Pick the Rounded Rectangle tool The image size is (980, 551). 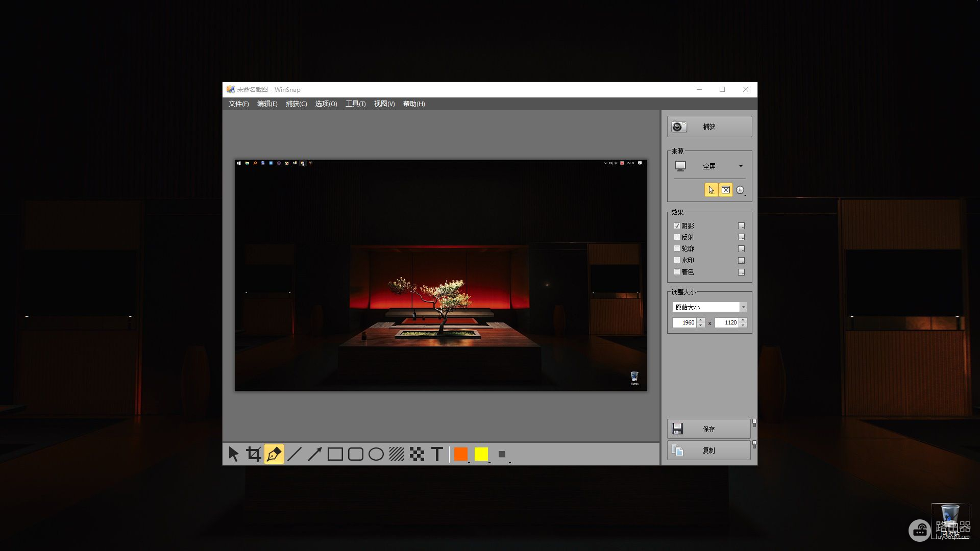pyautogui.click(x=356, y=454)
